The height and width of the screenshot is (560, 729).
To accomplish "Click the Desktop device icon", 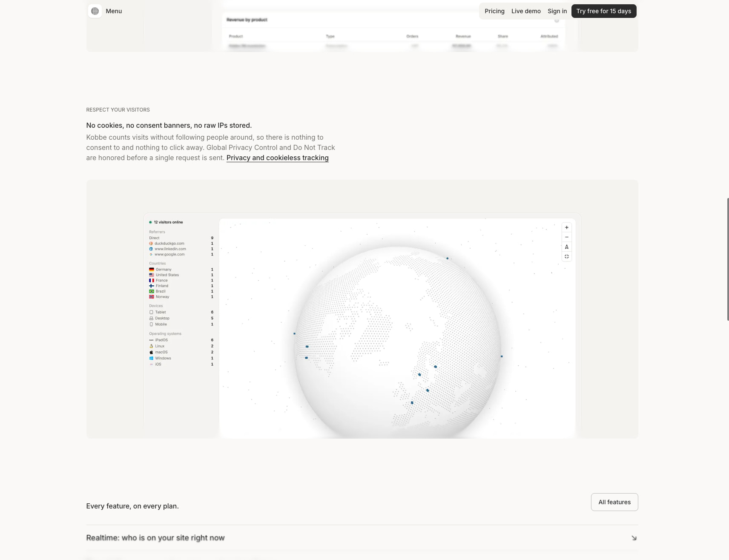I will [x=151, y=318].
